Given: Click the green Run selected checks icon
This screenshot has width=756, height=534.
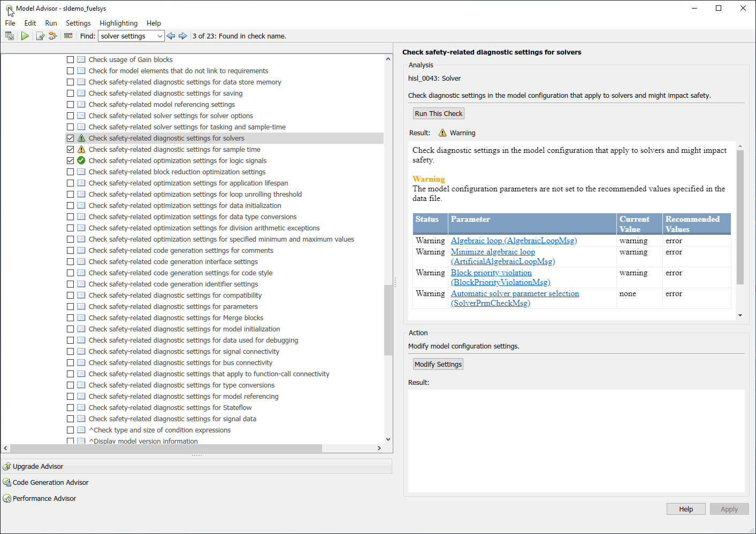Looking at the screenshot, I should 25,36.
